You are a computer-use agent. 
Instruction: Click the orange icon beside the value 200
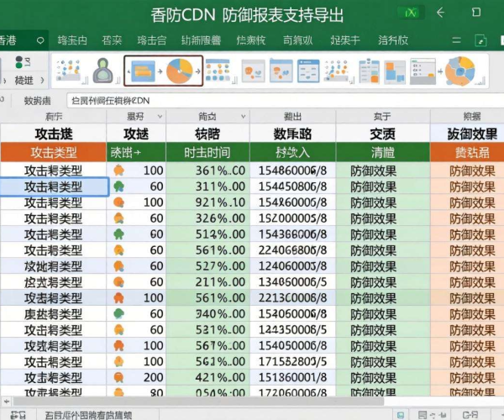click(119, 377)
